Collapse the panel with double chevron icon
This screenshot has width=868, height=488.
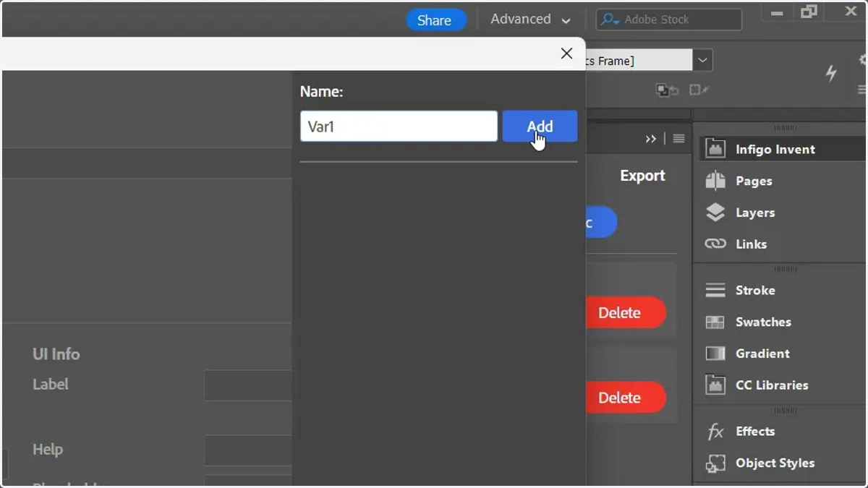(x=651, y=139)
